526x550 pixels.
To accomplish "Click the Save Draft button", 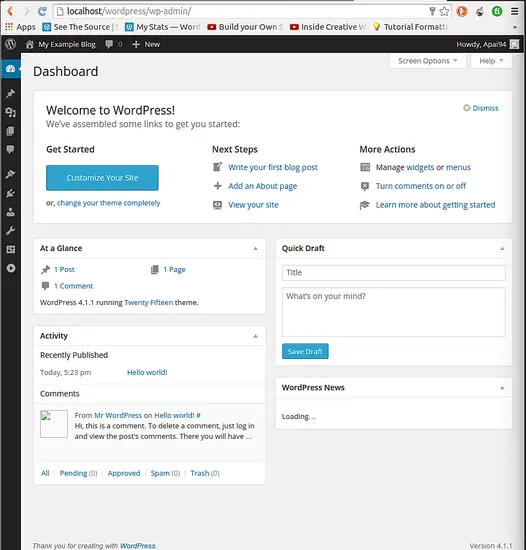I will coord(305,351).
